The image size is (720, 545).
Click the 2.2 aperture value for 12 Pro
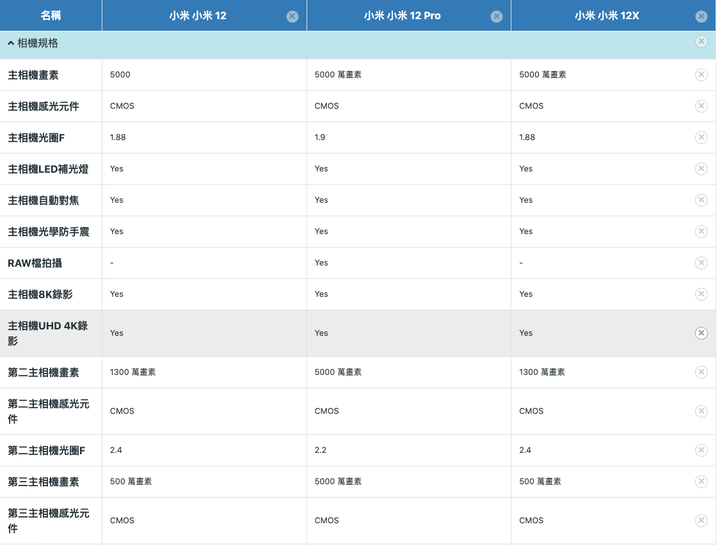tap(320, 450)
